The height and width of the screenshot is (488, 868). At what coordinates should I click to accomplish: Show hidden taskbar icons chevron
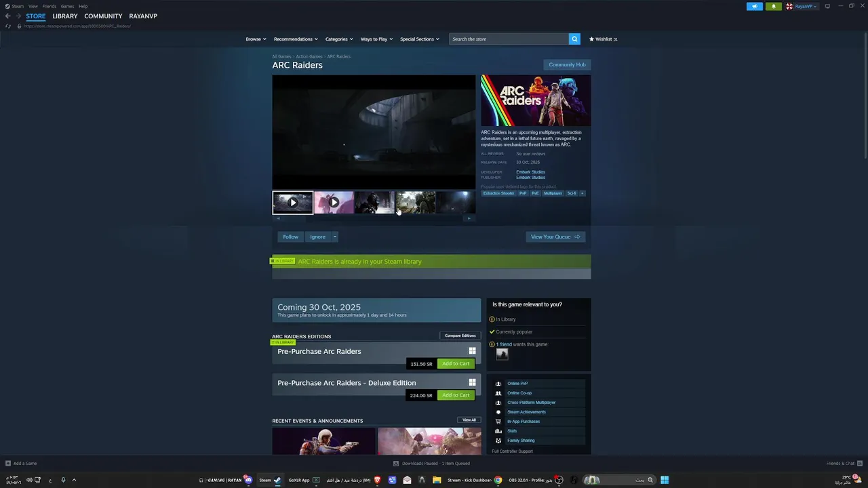[x=74, y=480]
